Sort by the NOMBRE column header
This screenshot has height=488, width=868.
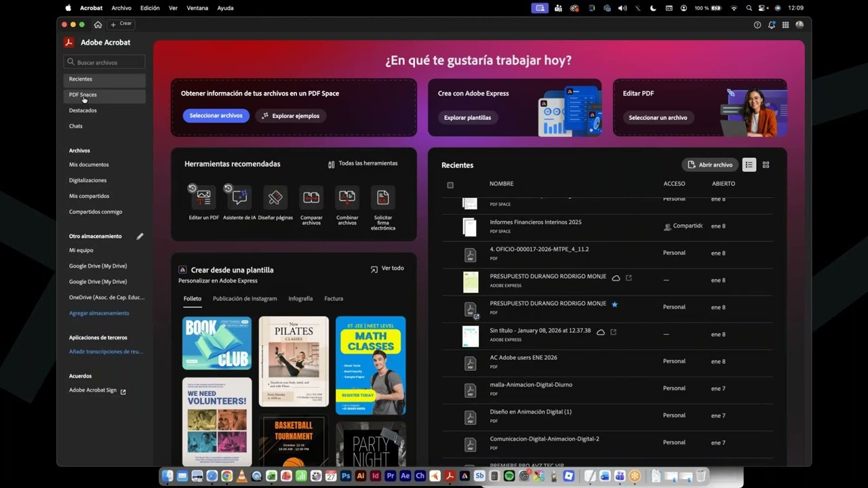point(502,184)
